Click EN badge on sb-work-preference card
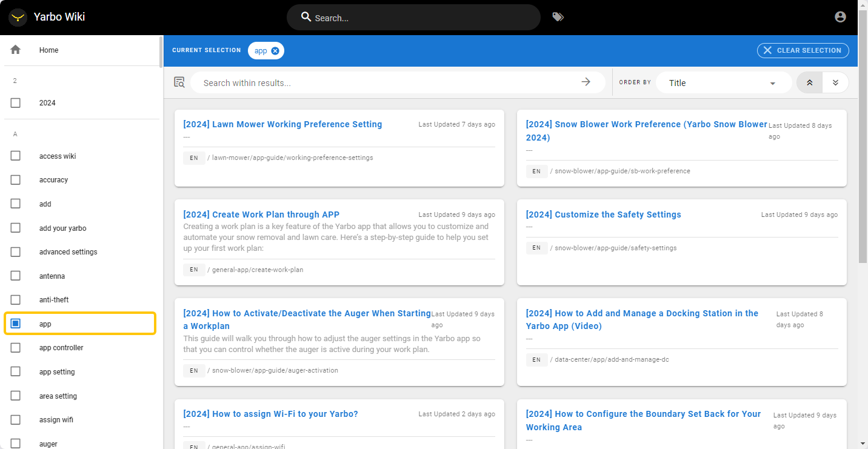Image resolution: width=868 pixels, height=449 pixels. pos(536,171)
